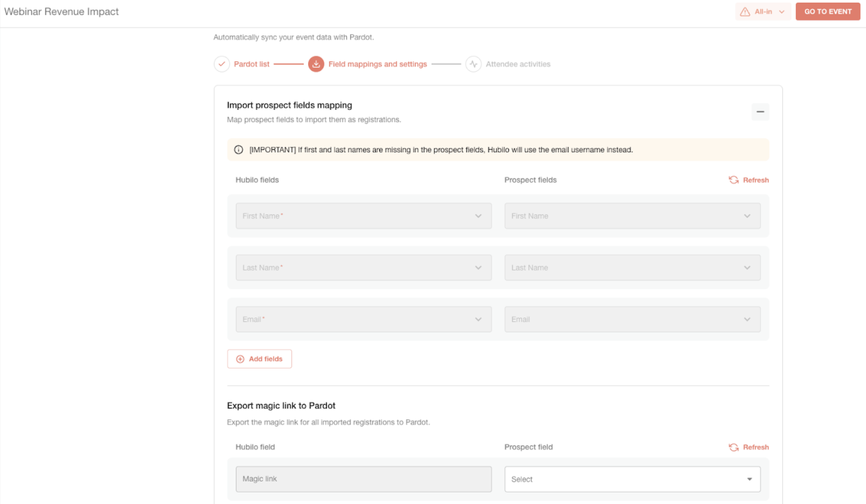Select the Field mappings and settings step
This screenshot has width=866, height=504.
pos(377,64)
